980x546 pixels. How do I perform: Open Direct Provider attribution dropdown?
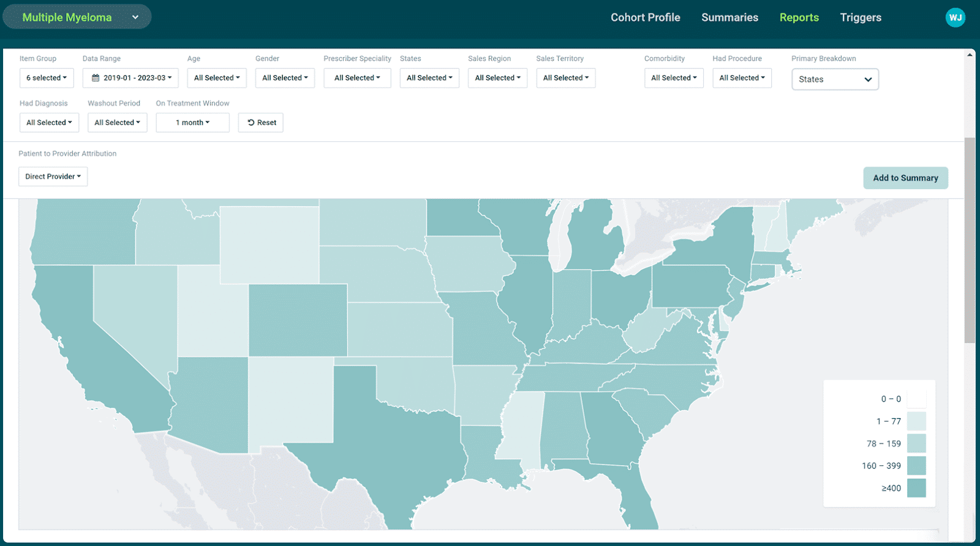coord(53,176)
